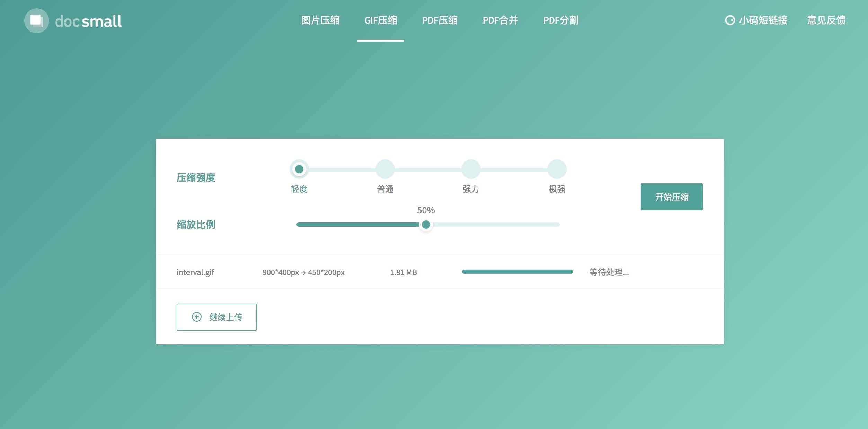
Task: Click the interval.gif file name
Action: click(x=195, y=272)
